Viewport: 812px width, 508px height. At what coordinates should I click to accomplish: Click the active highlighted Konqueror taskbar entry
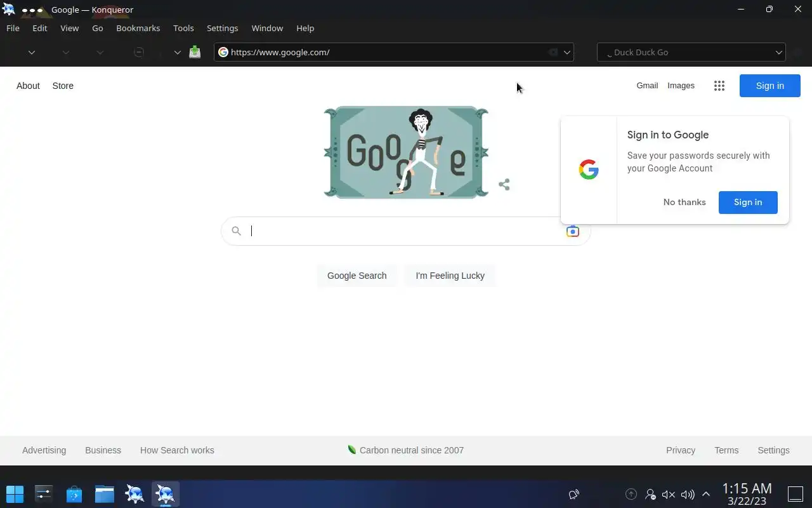point(165,494)
